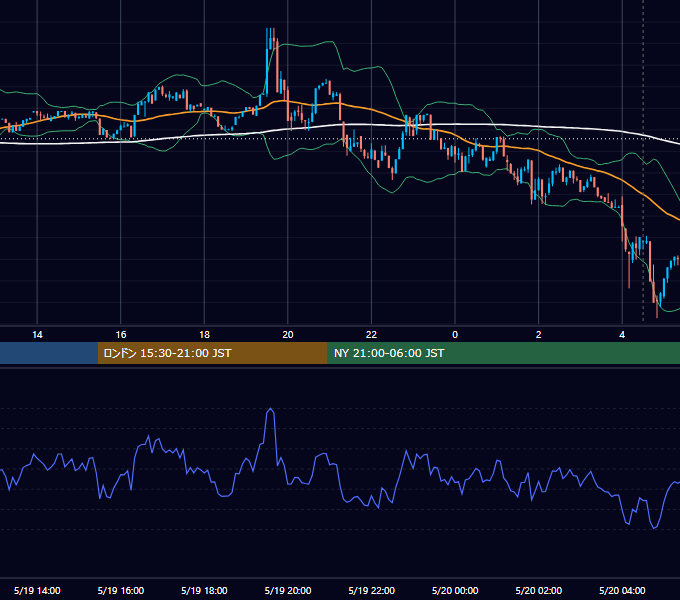
Task: Click the 5/19 18:00 date label
Action: click(204, 590)
